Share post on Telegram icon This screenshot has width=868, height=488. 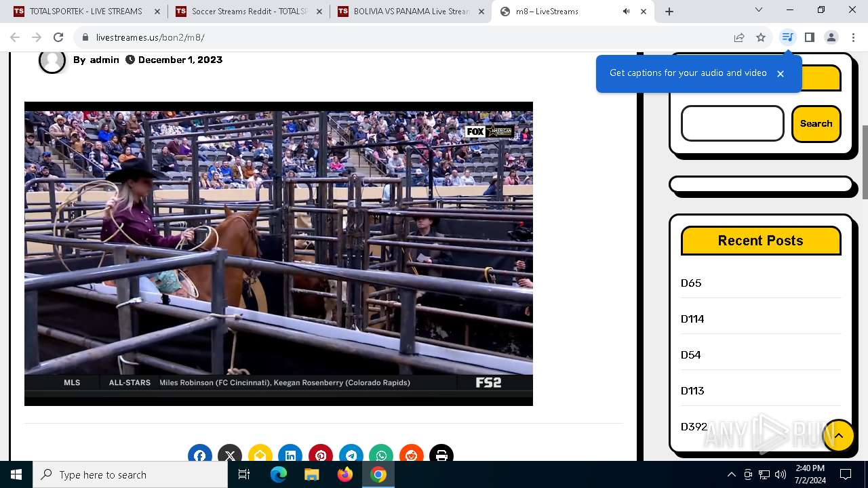pyautogui.click(x=351, y=455)
